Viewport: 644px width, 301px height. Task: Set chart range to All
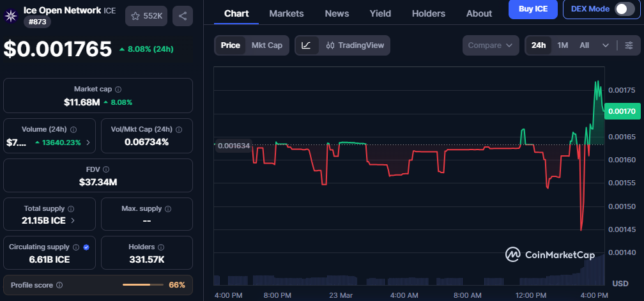pos(584,45)
